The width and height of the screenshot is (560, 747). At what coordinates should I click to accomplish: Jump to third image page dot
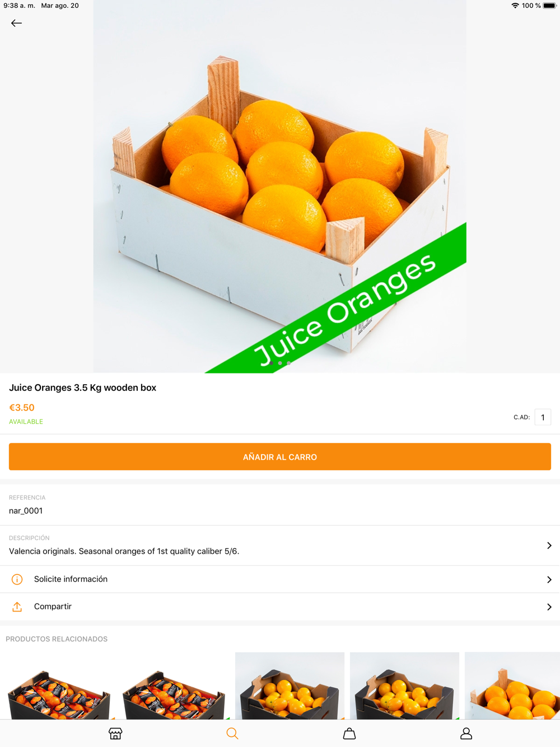pos(289,363)
